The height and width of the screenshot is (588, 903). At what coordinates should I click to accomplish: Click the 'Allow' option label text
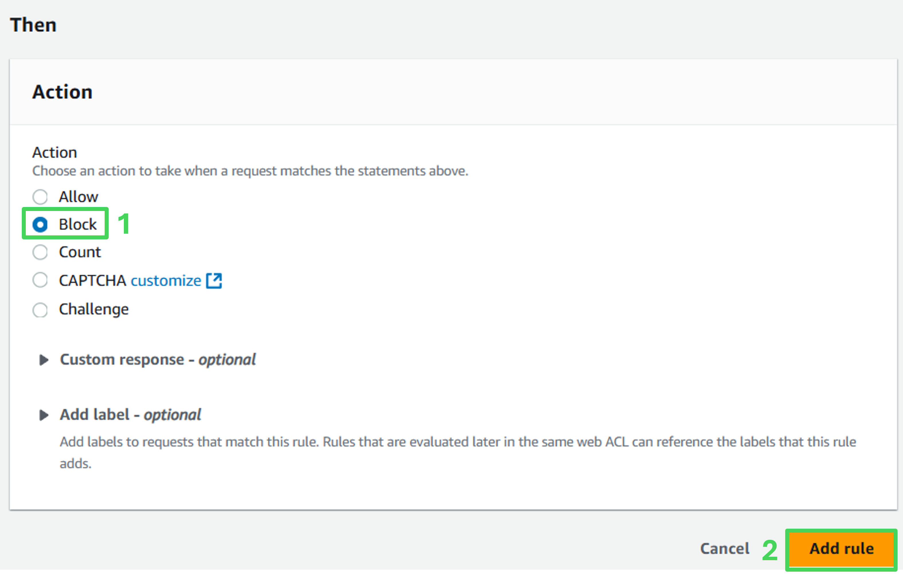point(79,197)
